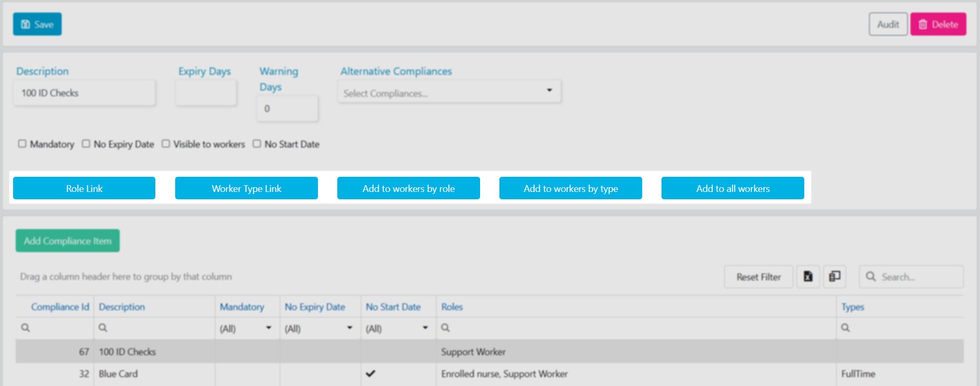Toggle Visible to workers checkbox
980x386 pixels.
tap(166, 143)
